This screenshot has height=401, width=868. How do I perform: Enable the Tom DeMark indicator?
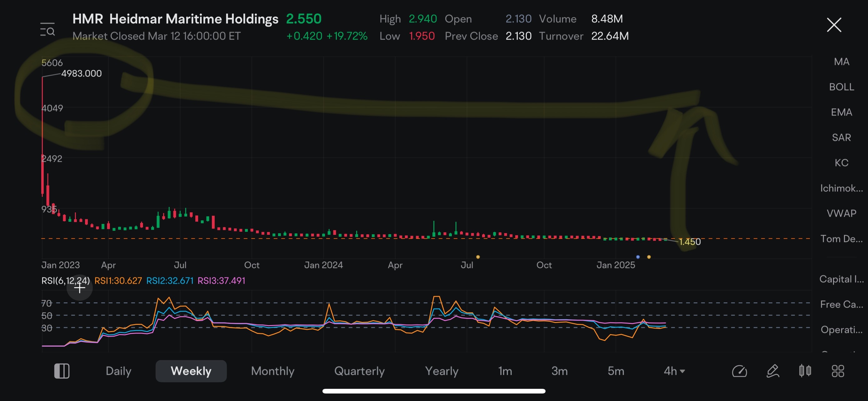point(841,239)
